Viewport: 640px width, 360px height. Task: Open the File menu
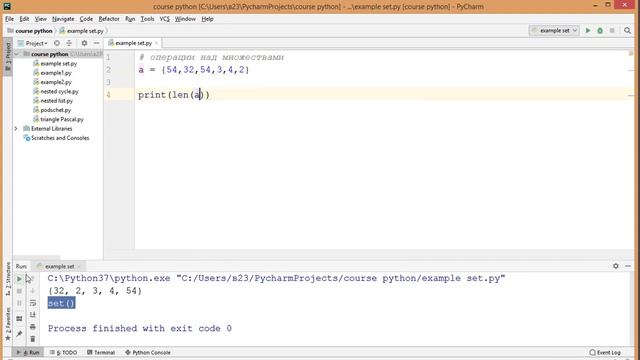[x=9, y=19]
